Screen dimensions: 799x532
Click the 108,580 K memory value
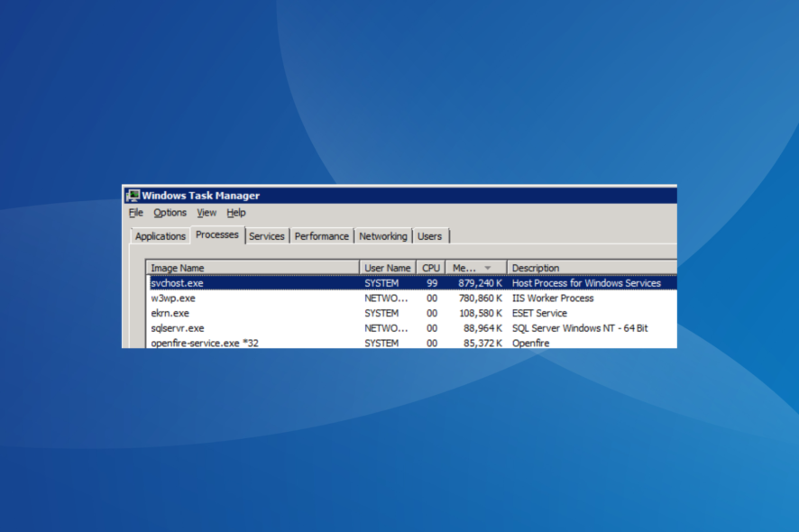[480, 313]
